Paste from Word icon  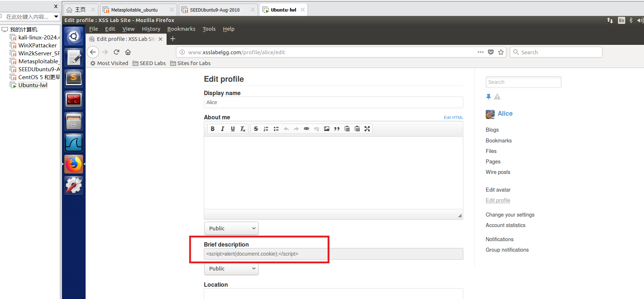tap(357, 129)
